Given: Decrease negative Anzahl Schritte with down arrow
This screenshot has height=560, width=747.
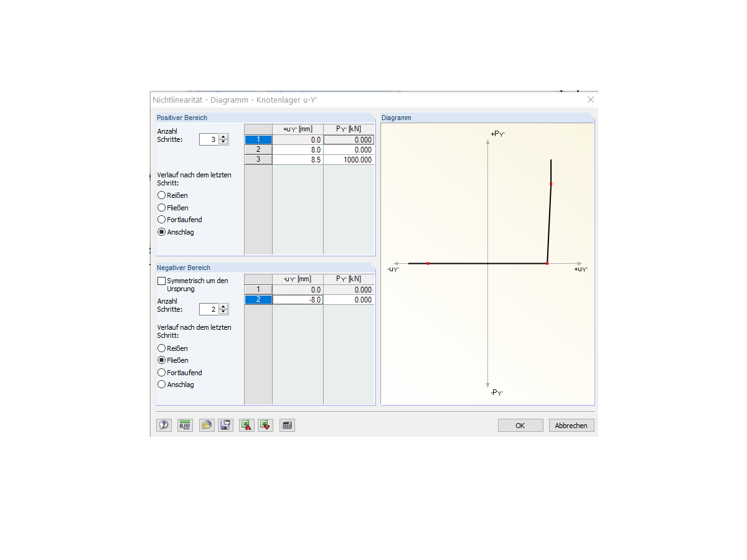Looking at the screenshot, I should point(223,312).
